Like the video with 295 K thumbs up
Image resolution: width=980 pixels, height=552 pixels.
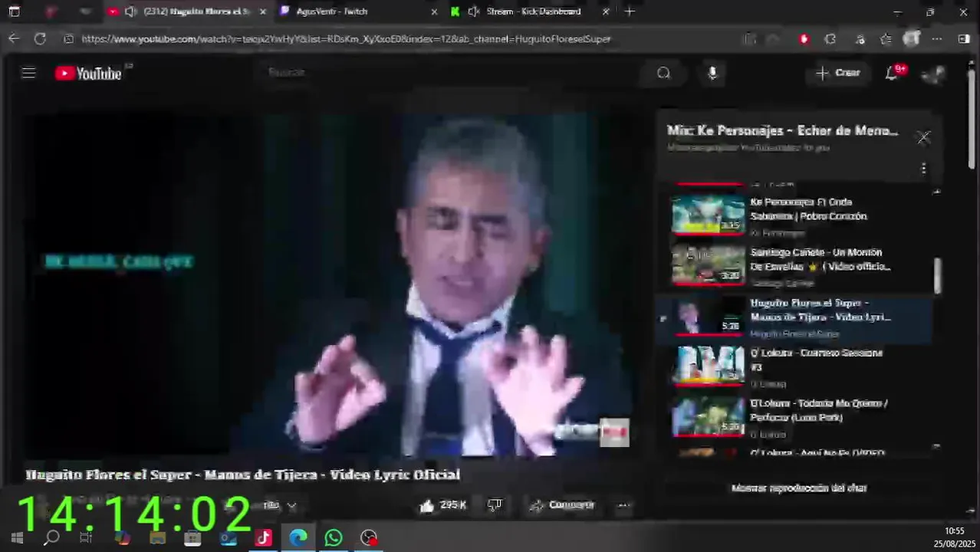(443, 505)
